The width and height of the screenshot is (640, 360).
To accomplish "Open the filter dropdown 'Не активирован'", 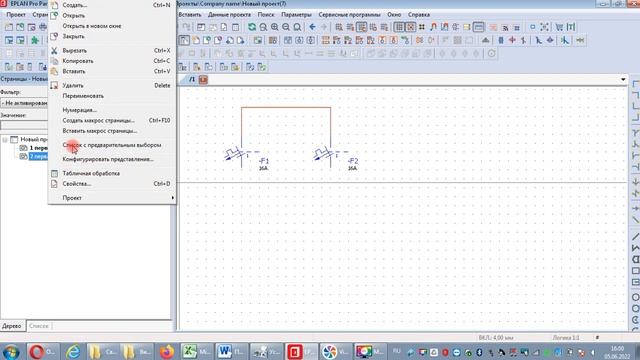I will click(x=24, y=103).
